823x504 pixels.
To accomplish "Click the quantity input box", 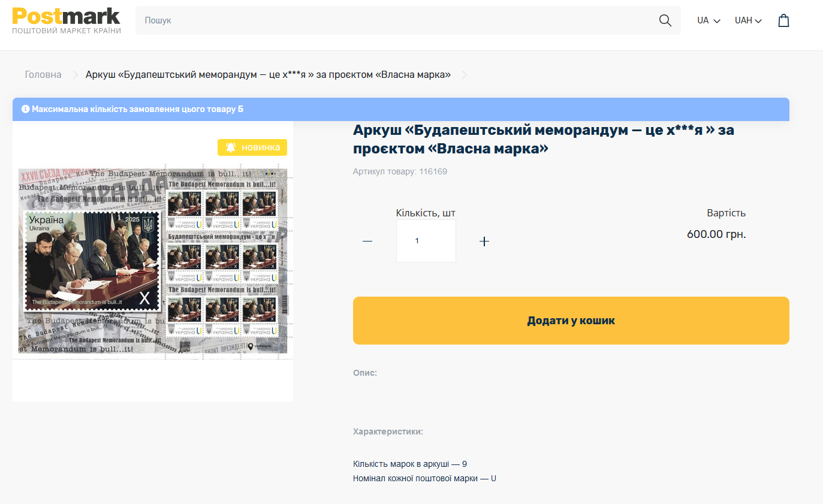I will pos(426,241).
